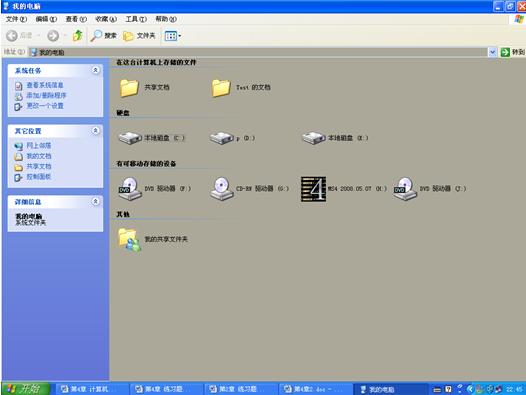
Task: Click the Up folder toolbar button
Action: pyautogui.click(x=77, y=35)
